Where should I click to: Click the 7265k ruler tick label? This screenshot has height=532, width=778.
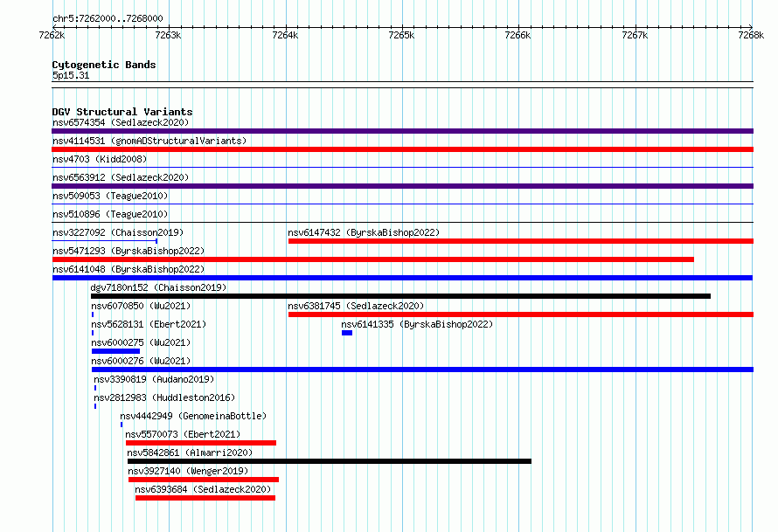coord(401,35)
